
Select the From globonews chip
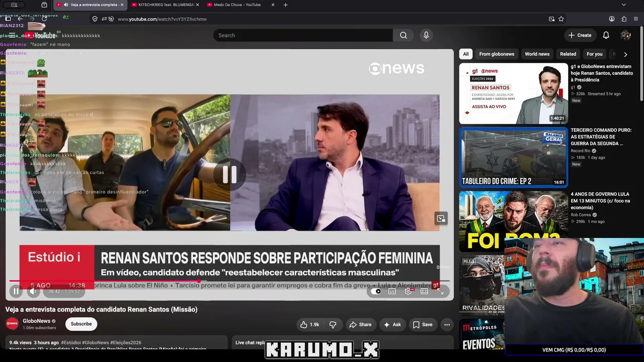click(497, 54)
